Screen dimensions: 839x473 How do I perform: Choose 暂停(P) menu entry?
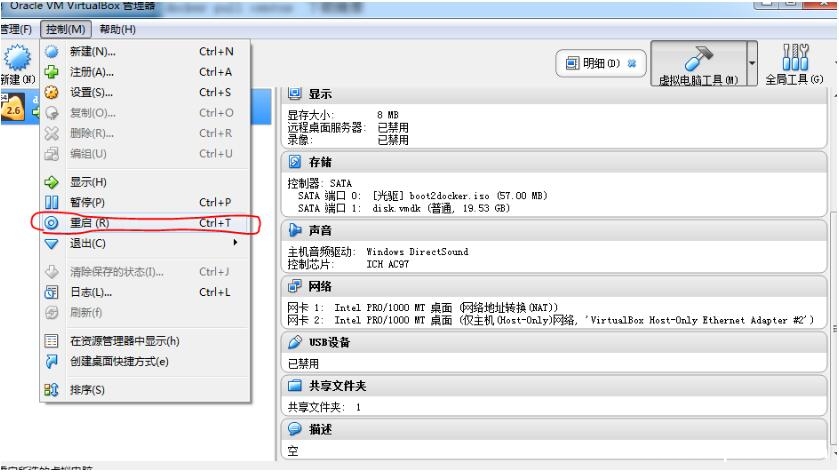pos(144,202)
